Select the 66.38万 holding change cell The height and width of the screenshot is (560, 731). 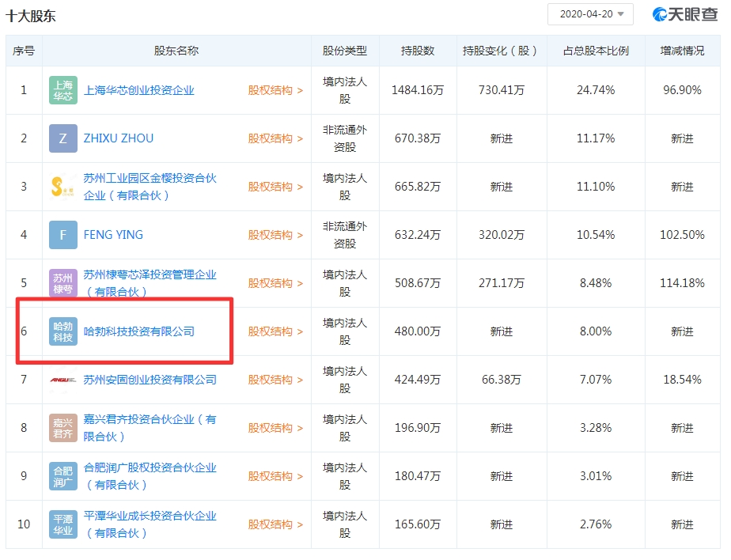tap(502, 380)
